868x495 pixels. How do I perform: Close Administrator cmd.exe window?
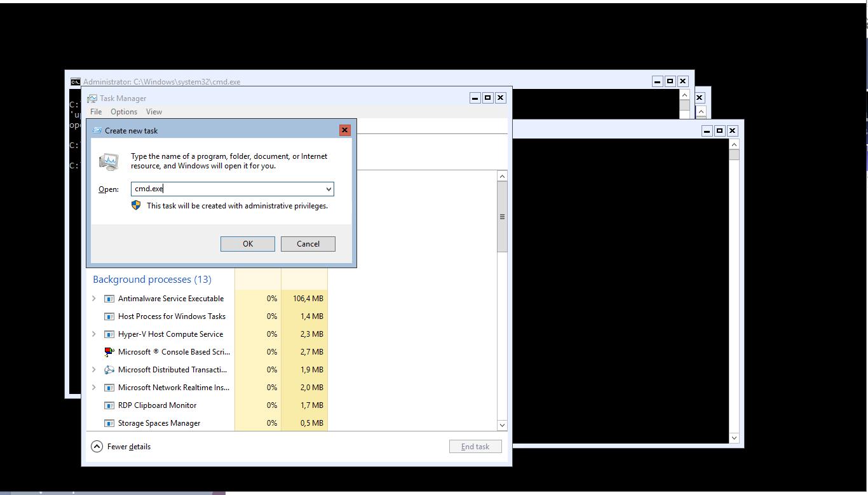point(682,81)
